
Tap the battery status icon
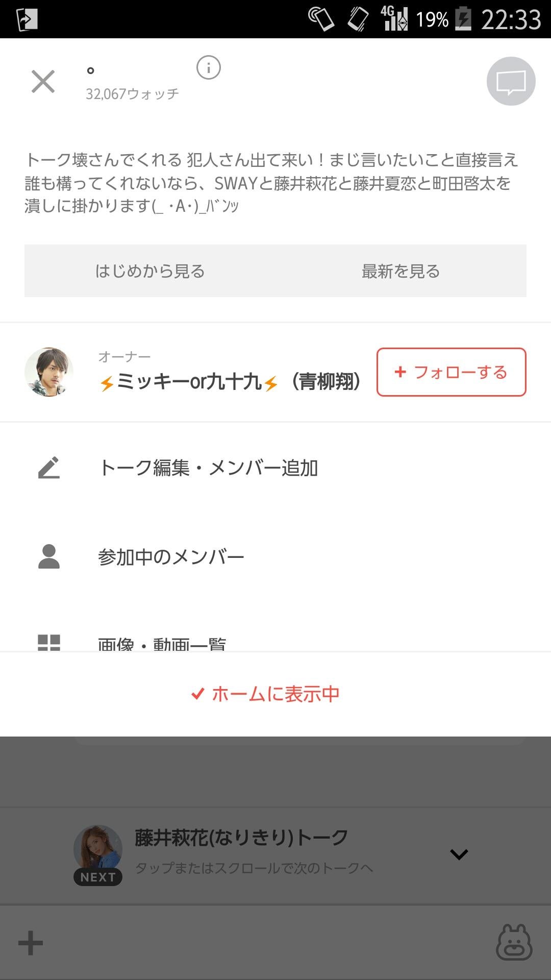pos(463,19)
